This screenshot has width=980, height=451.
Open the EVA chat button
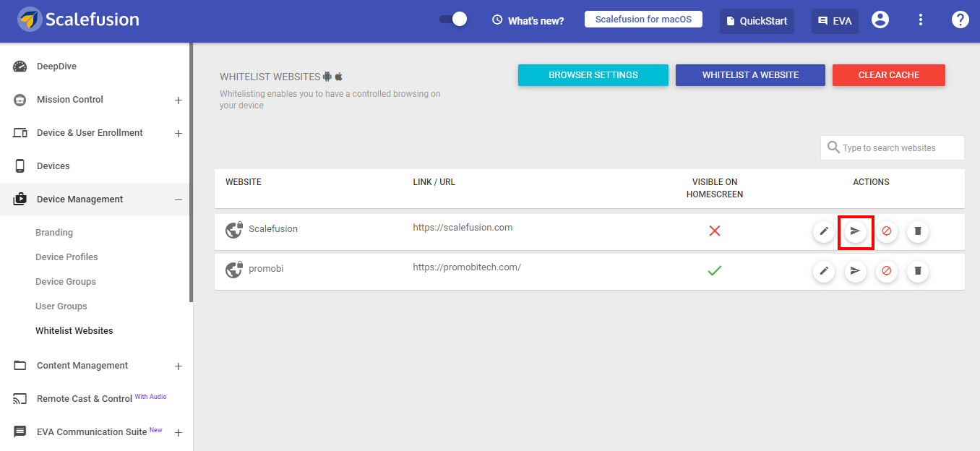pos(835,21)
